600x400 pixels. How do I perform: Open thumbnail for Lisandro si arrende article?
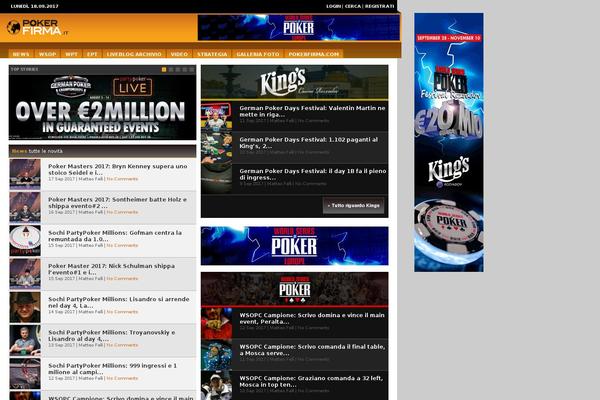25,307
